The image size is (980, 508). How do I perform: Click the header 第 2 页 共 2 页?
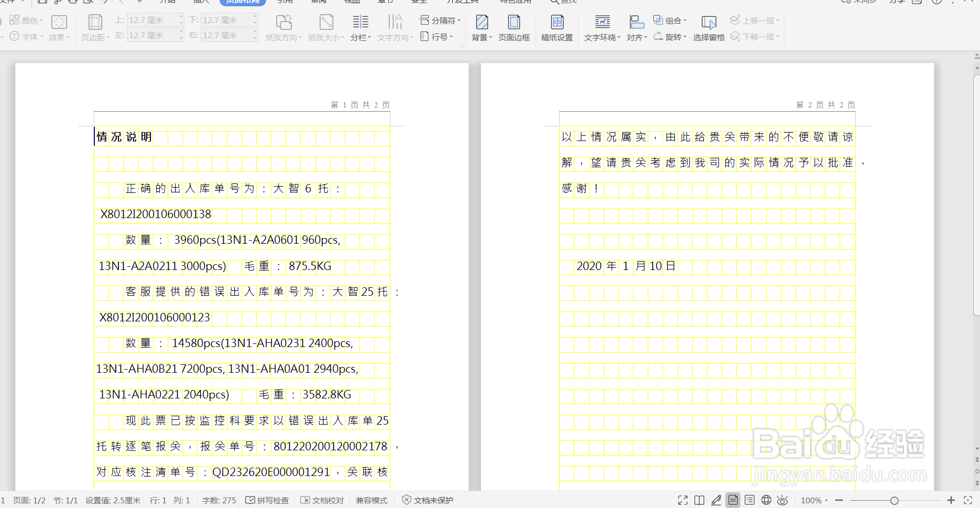825,105
